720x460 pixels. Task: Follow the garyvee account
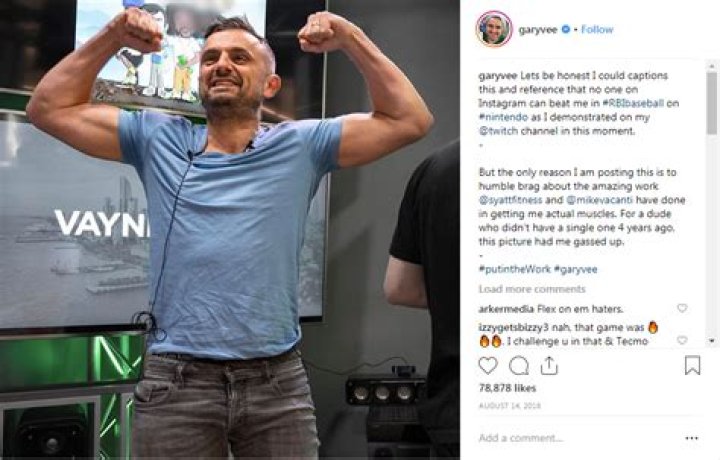(x=597, y=29)
